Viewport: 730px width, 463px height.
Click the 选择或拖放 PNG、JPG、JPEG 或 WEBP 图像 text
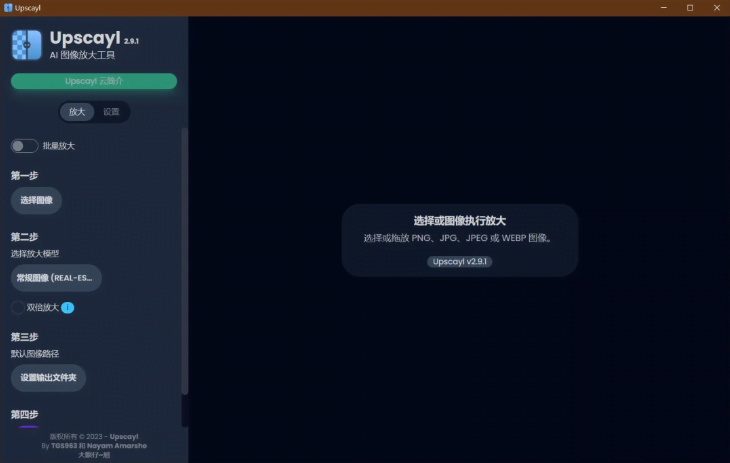point(458,238)
